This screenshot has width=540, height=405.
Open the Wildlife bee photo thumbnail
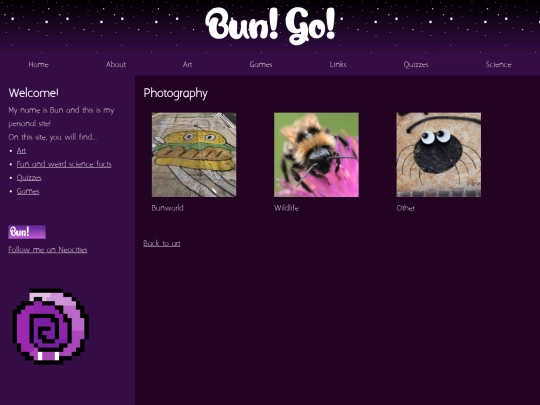pyautogui.click(x=316, y=155)
